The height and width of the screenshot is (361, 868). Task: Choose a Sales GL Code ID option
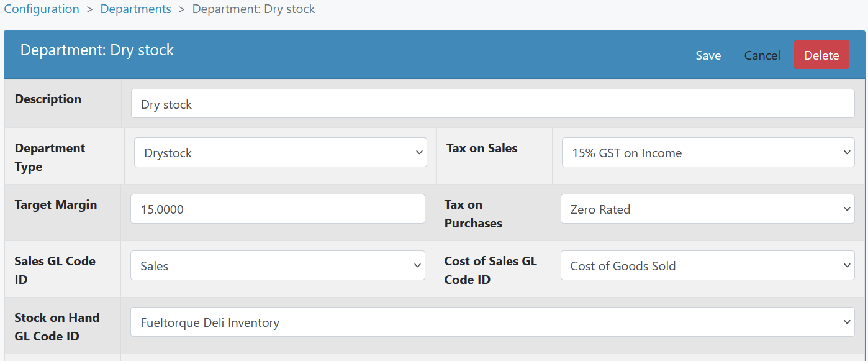tap(278, 265)
